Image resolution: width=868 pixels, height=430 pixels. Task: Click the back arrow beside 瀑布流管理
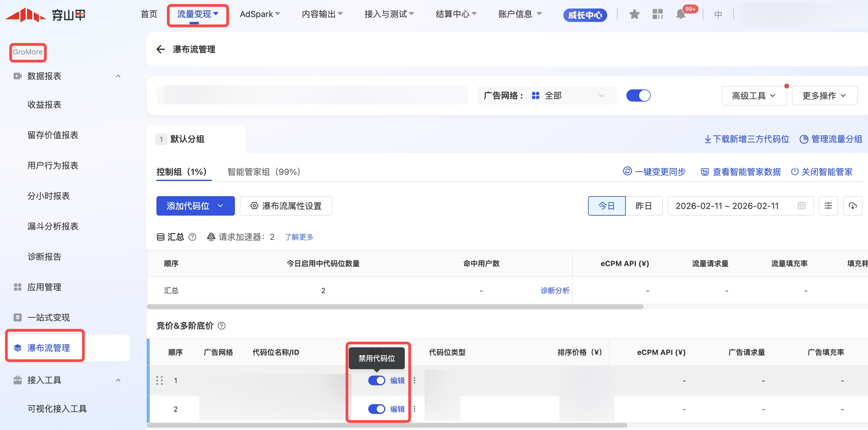160,50
